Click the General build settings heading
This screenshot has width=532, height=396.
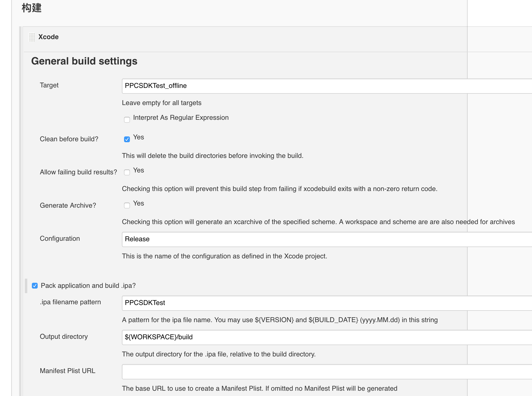[x=84, y=61]
